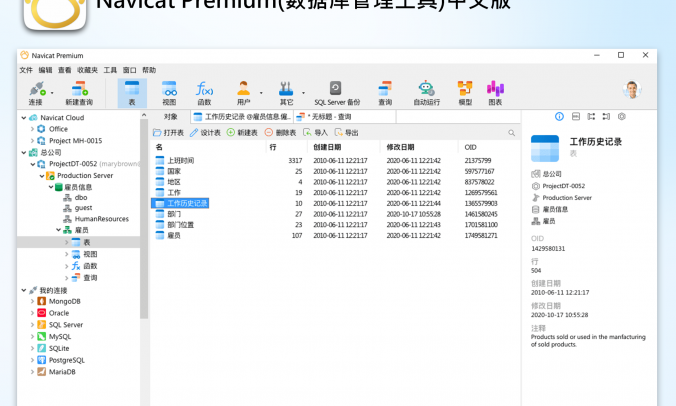
Task: Click the settings hexagon icon in the right panel
Action: coord(622,116)
